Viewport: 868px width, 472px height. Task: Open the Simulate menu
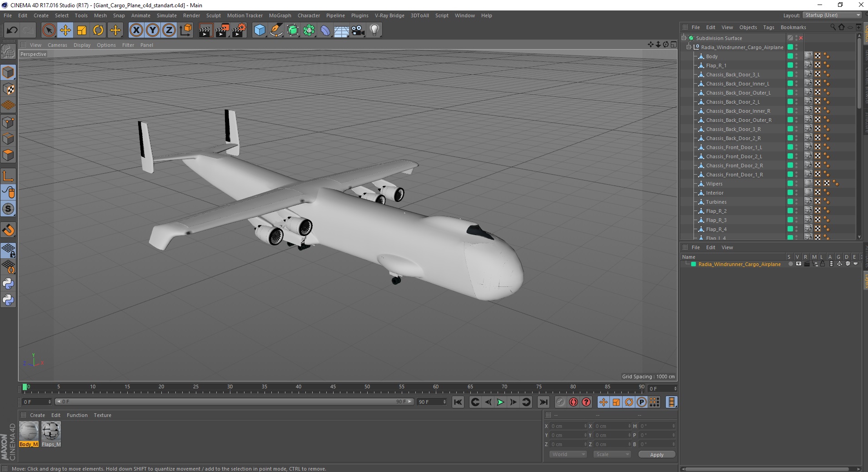point(166,15)
